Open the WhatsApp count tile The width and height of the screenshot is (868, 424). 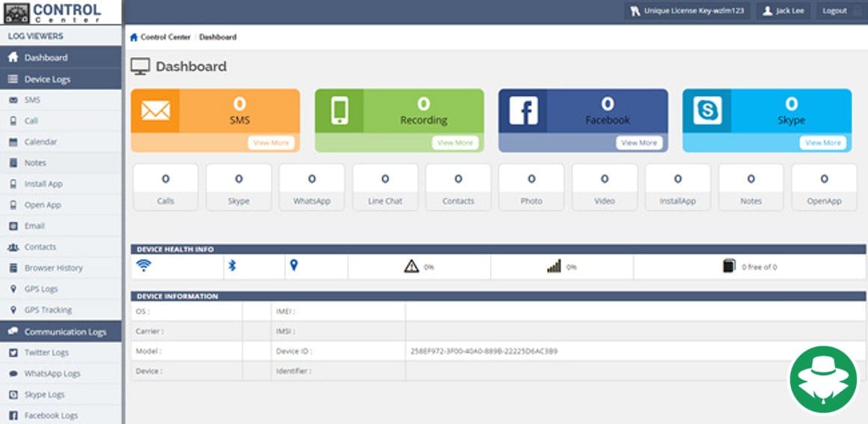(x=312, y=187)
